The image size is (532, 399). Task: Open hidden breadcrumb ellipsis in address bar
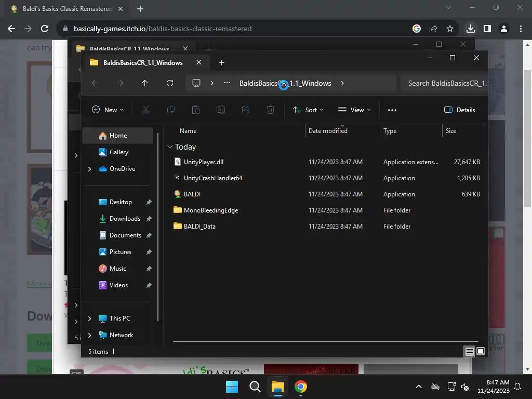[x=227, y=83]
